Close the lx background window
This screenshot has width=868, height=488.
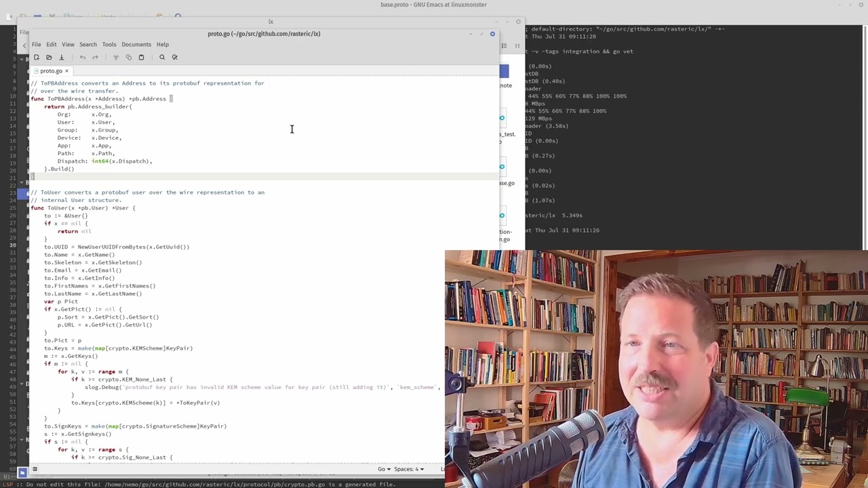519,22
